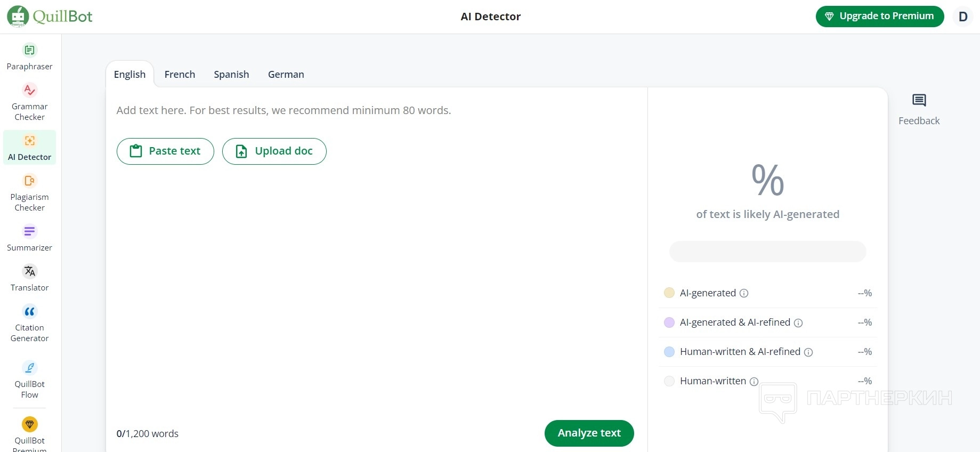This screenshot has height=452, width=980.
Task: Click the purple AI-generated & AI-refined swatch
Action: [x=669, y=322]
